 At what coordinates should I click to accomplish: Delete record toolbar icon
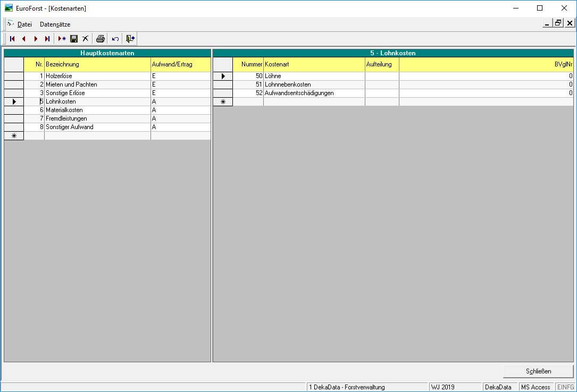86,39
